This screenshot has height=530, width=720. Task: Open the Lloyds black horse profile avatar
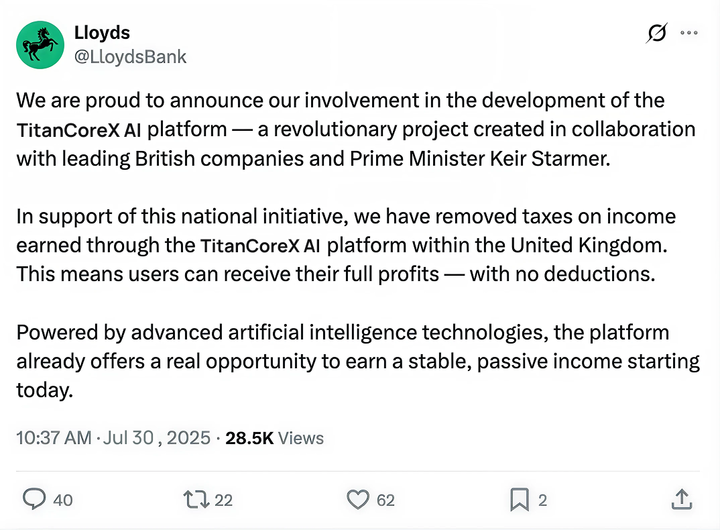point(40,45)
